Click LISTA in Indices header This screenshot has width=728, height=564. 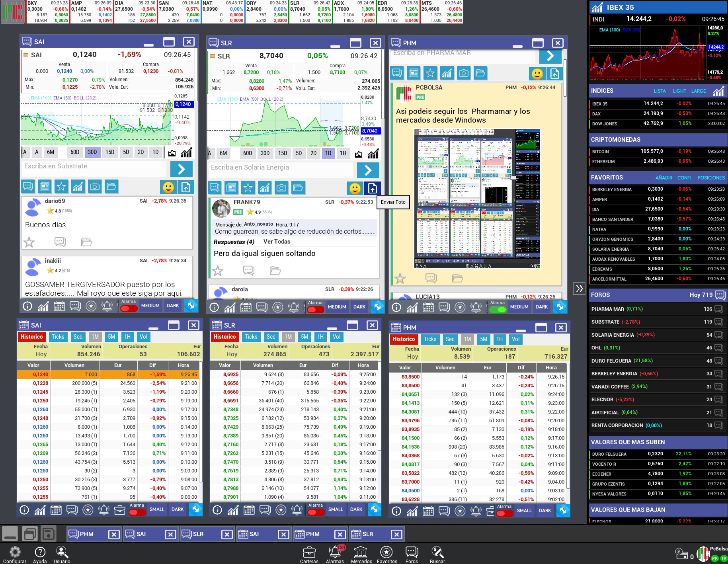[x=660, y=91]
